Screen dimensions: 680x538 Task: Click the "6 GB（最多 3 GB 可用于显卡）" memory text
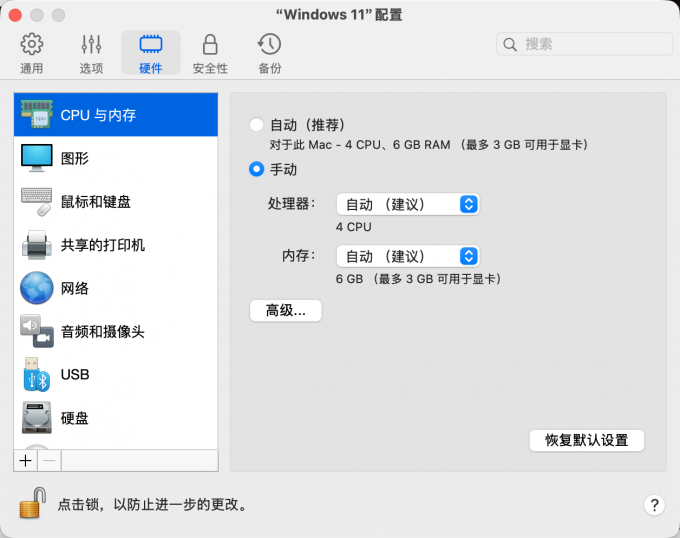tap(418, 278)
